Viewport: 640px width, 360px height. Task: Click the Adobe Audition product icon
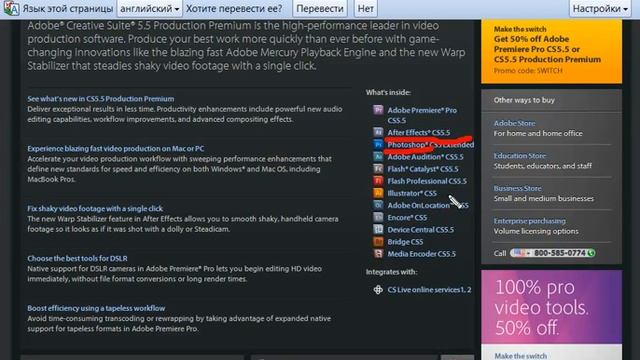pyautogui.click(x=378, y=156)
